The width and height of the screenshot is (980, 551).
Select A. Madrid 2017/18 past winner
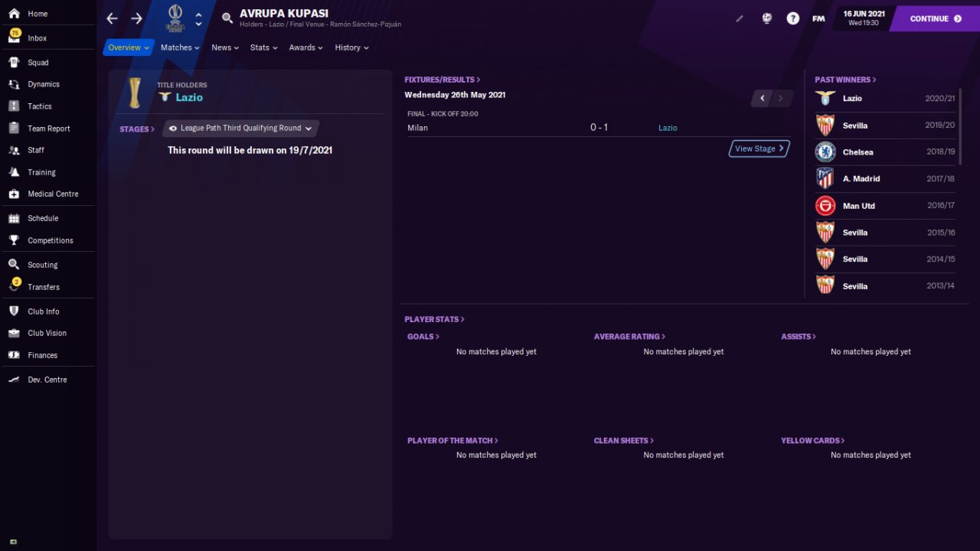coord(885,179)
